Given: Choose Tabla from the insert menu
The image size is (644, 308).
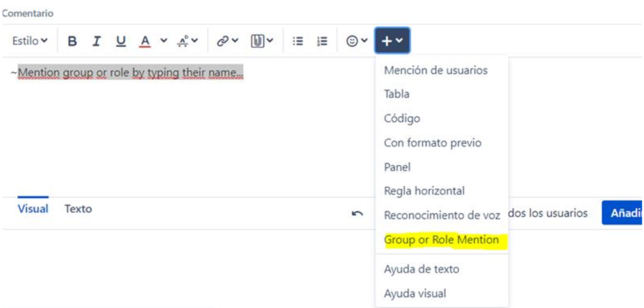Looking at the screenshot, I should pos(441,95).
